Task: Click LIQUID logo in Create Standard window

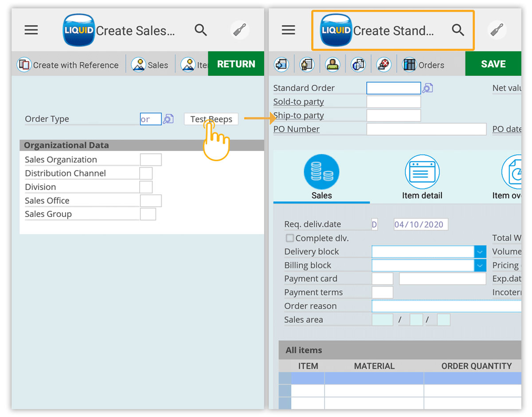Action: (x=336, y=30)
